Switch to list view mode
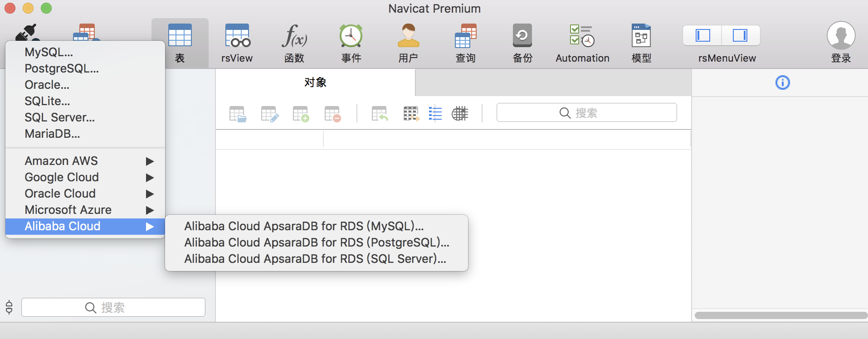The image size is (868, 339). coord(435,114)
